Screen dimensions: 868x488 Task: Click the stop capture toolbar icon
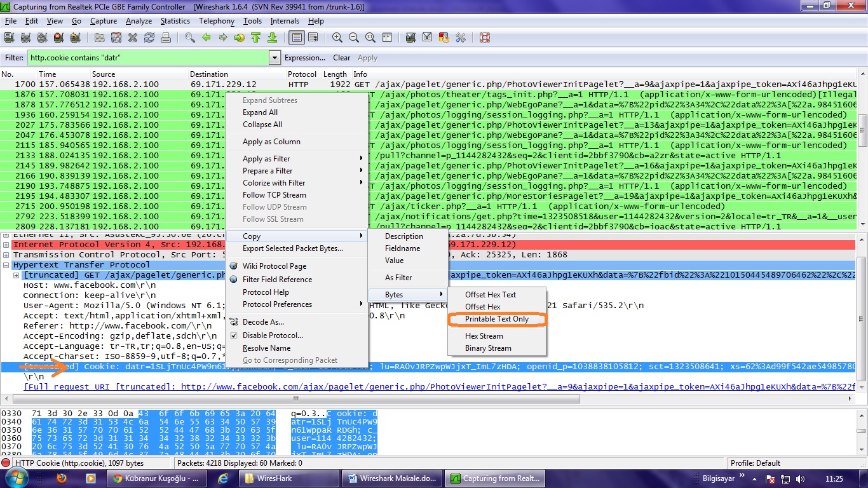[58, 38]
